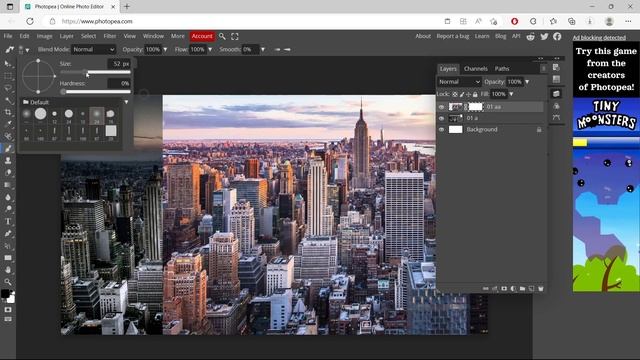This screenshot has width=640, height=360.
Task: Select the Eyedropper tool
Action: pyautogui.click(x=8, y=124)
